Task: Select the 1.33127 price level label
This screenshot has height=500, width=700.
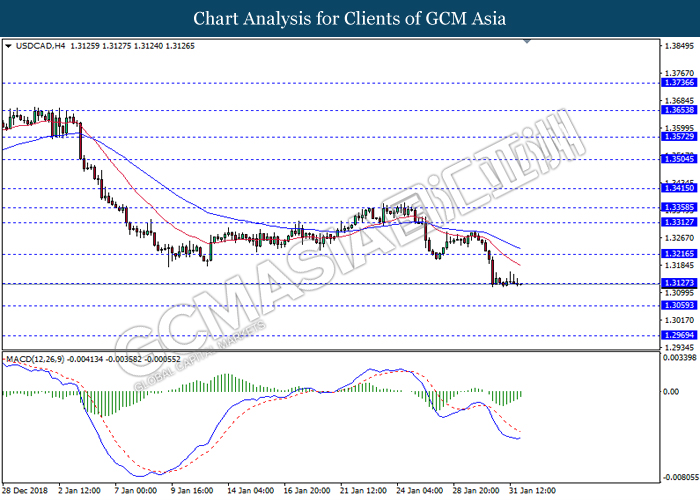Action: (679, 222)
